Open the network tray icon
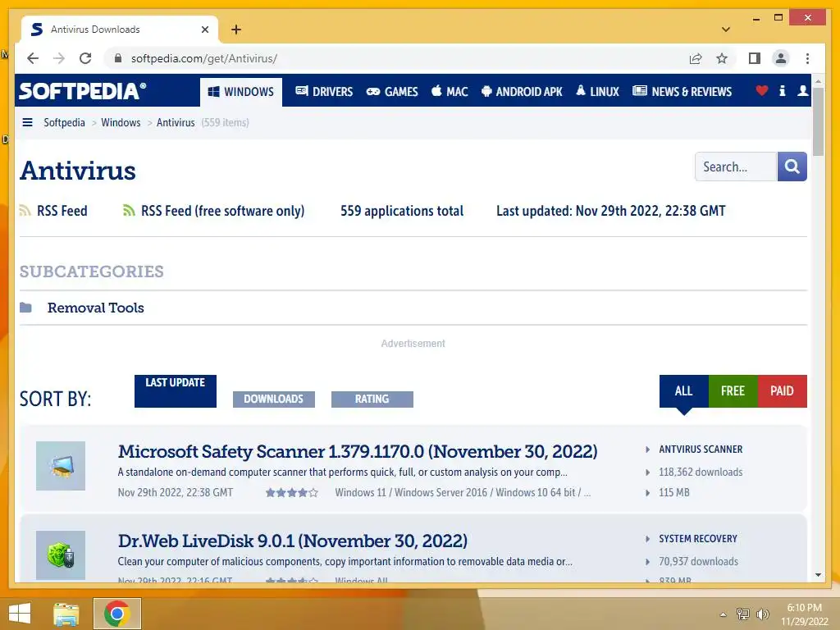This screenshot has height=630, width=840. (x=742, y=614)
